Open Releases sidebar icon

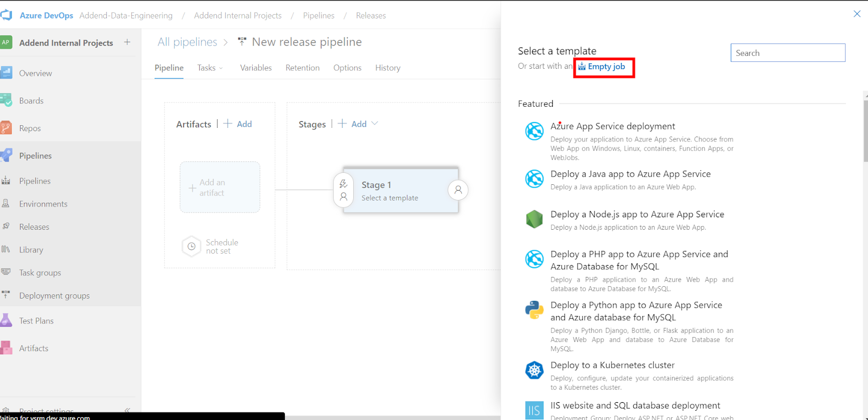click(6, 227)
